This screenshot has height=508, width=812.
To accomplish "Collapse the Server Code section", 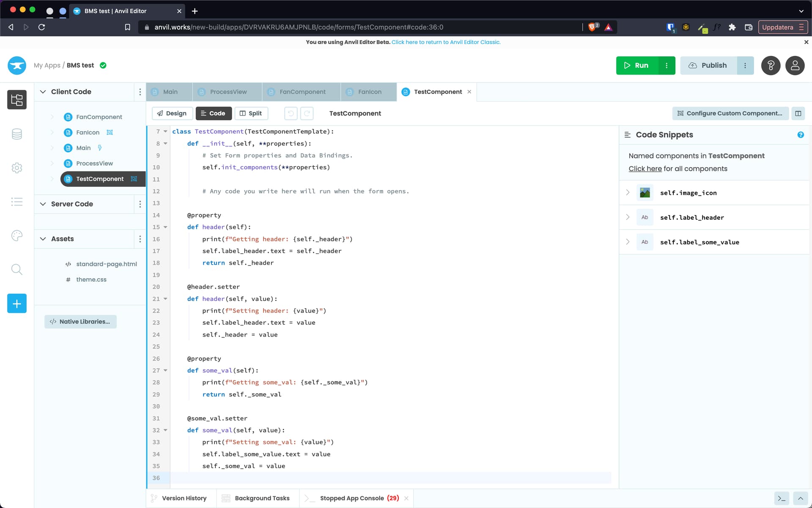I will coord(43,204).
